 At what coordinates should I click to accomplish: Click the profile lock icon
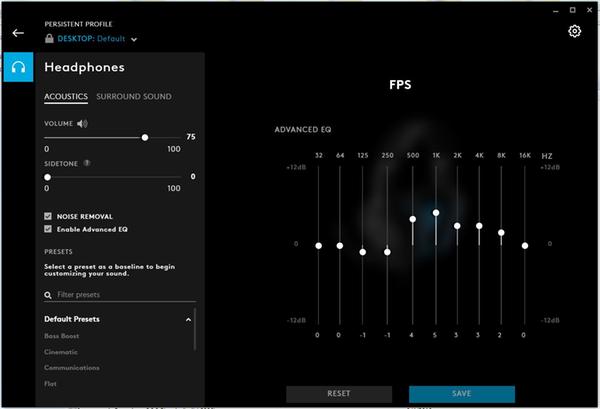[x=49, y=38]
